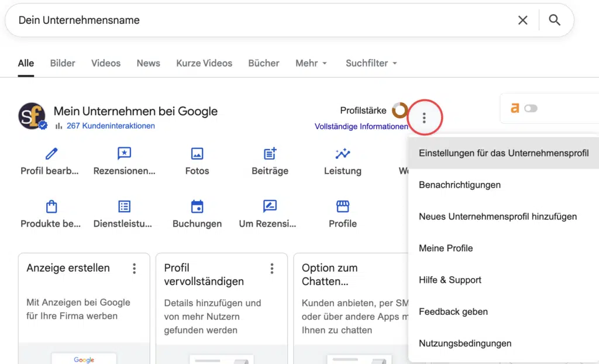
Task: Open the Rezensionen star speech-bubble icon
Action: (124, 154)
